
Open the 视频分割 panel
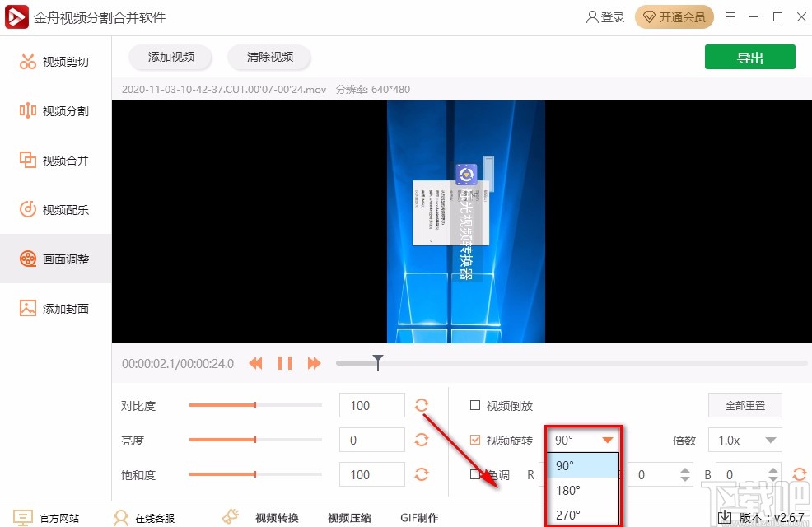click(55, 110)
